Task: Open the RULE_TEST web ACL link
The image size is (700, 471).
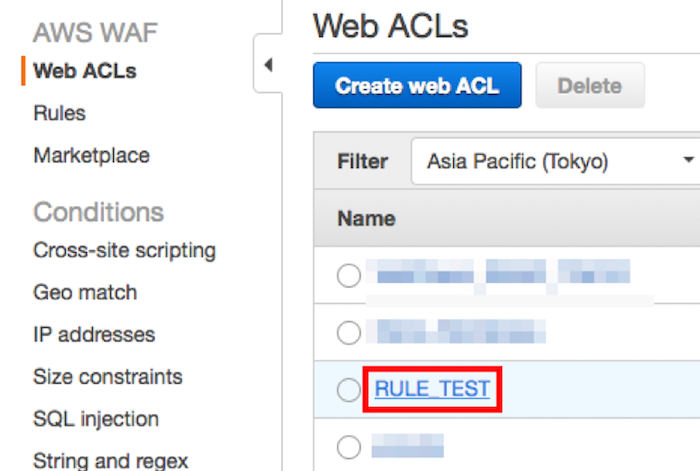Action: 432,389
